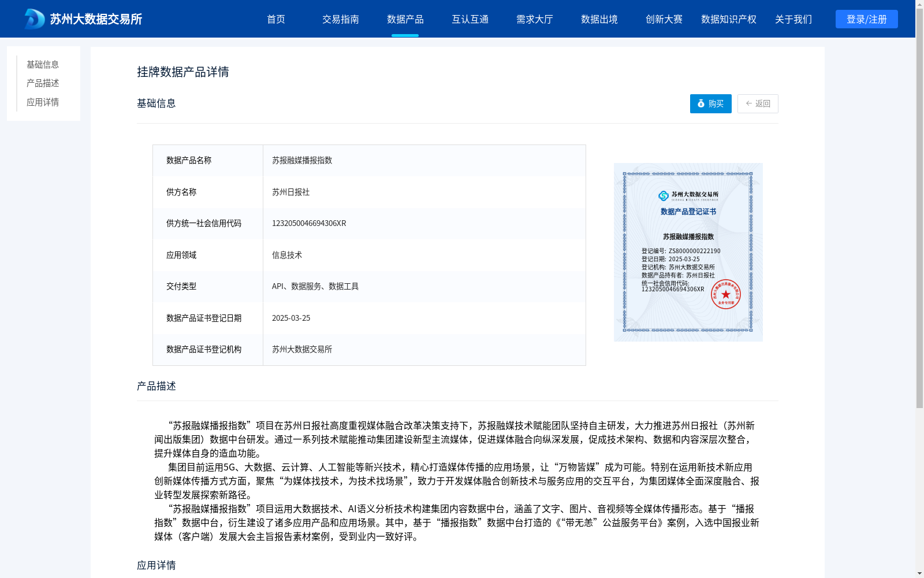This screenshot has height=578, width=924.
Task: Click the scrollbar up arrow
Action: (919, 4)
